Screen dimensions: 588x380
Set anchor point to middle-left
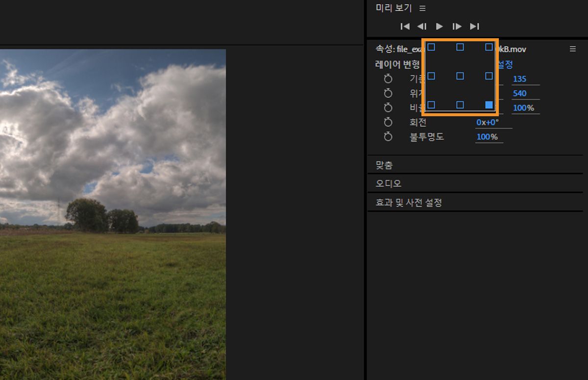(431, 76)
